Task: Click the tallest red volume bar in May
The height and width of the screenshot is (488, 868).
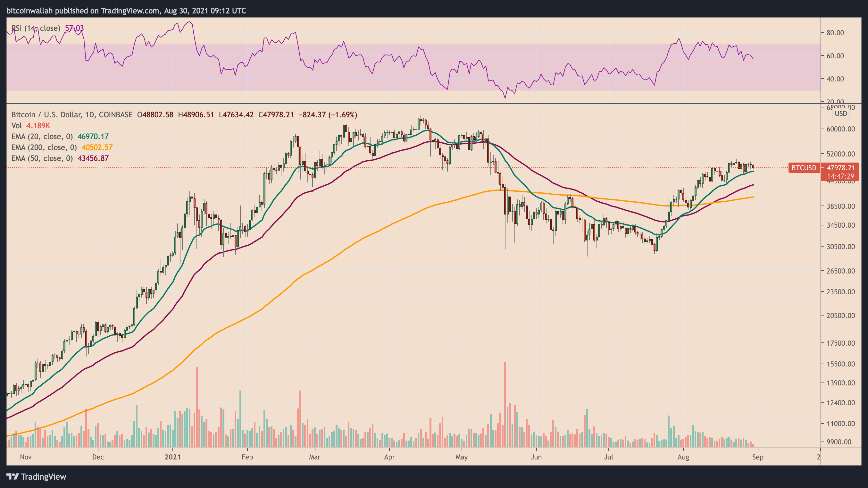Action: [505, 404]
